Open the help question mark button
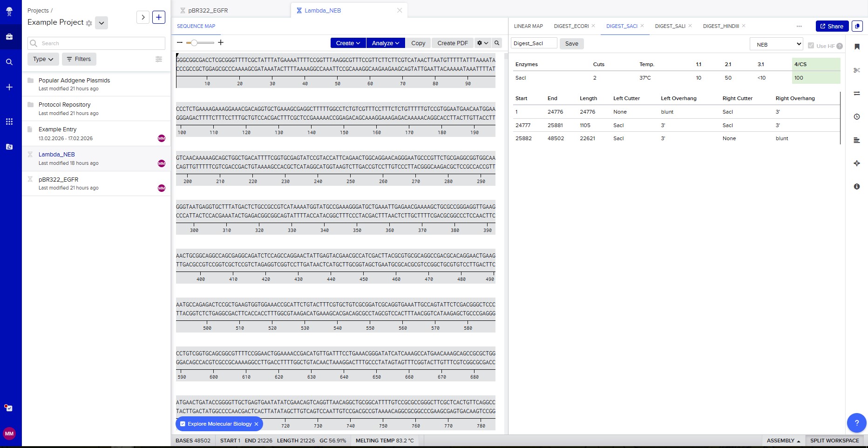The image size is (868, 448). coord(856,423)
